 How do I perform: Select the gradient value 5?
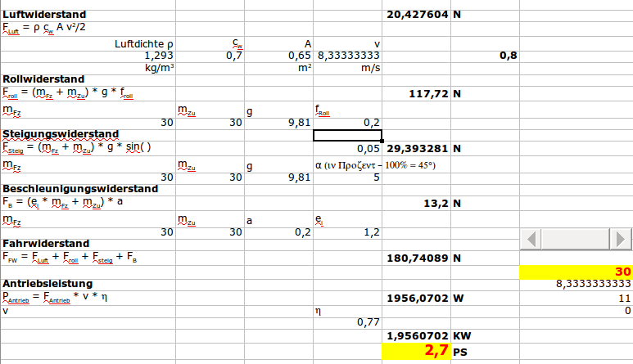click(x=347, y=178)
